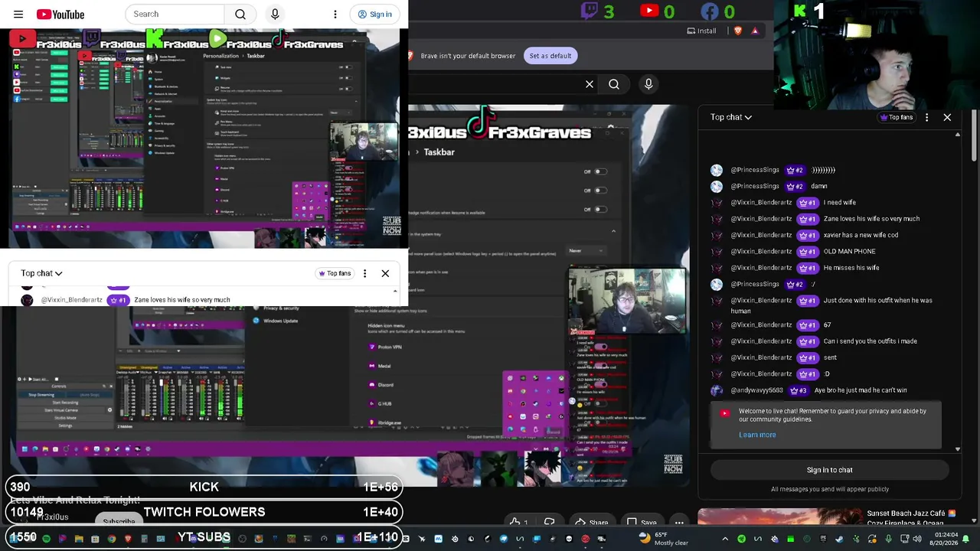The height and width of the screenshot is (551, 980).
Task: Set Brave as default browser
Action: [x=550, y=56]
